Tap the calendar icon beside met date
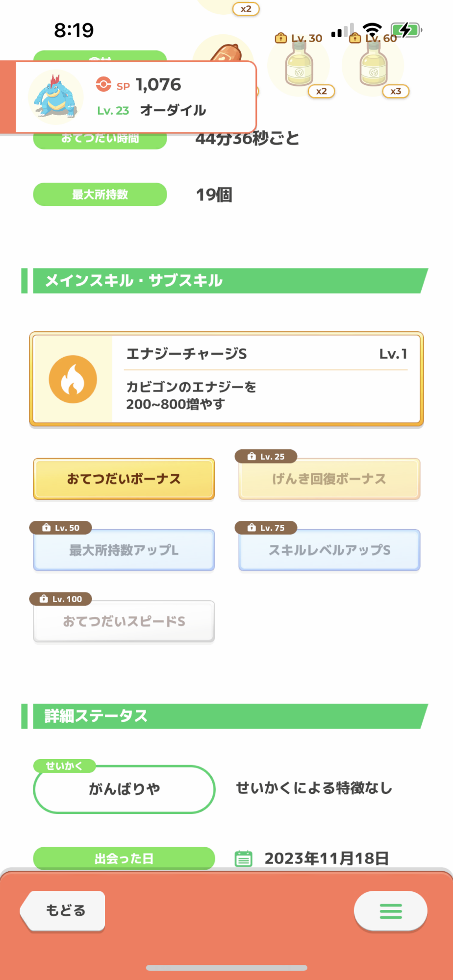The image size is (453, 980). click(x=244, y=858)
